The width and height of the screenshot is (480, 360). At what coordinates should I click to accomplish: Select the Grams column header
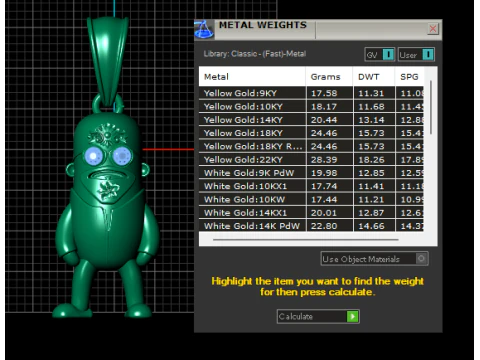(329, 77)
